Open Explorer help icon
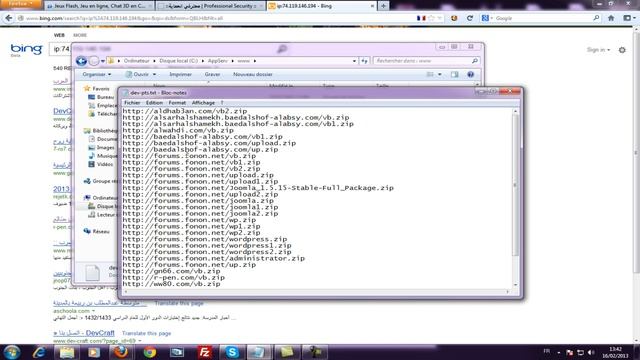 pyautogui.click(x=471, y=74)
